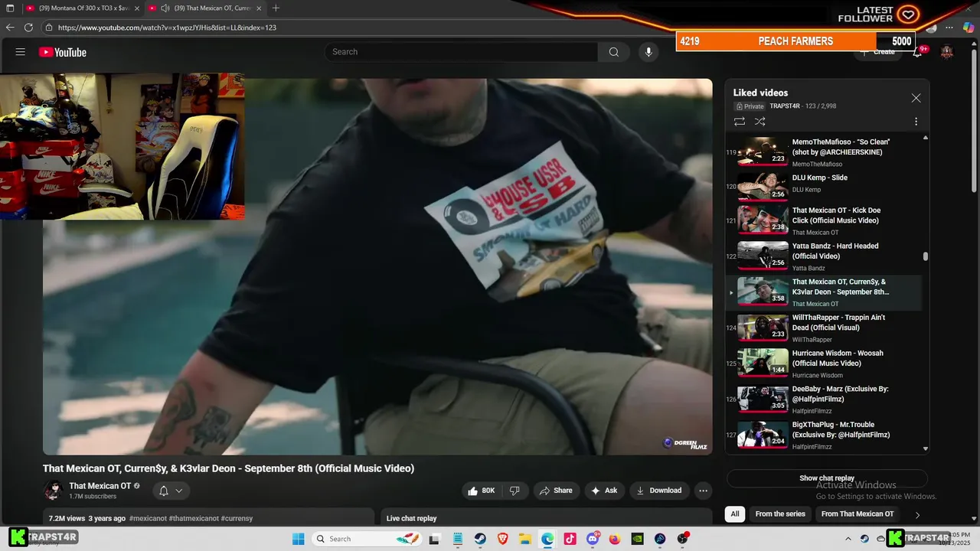Open the YouTube hamburger guide menu
The image size is (980, 551).
tap(21, 52)
